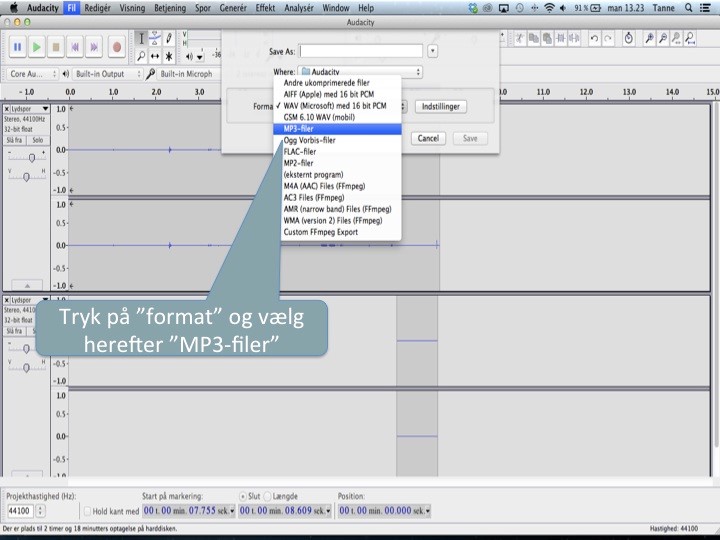
Task: Select the Time Shift tool
Action: click(x=155, y=56)
